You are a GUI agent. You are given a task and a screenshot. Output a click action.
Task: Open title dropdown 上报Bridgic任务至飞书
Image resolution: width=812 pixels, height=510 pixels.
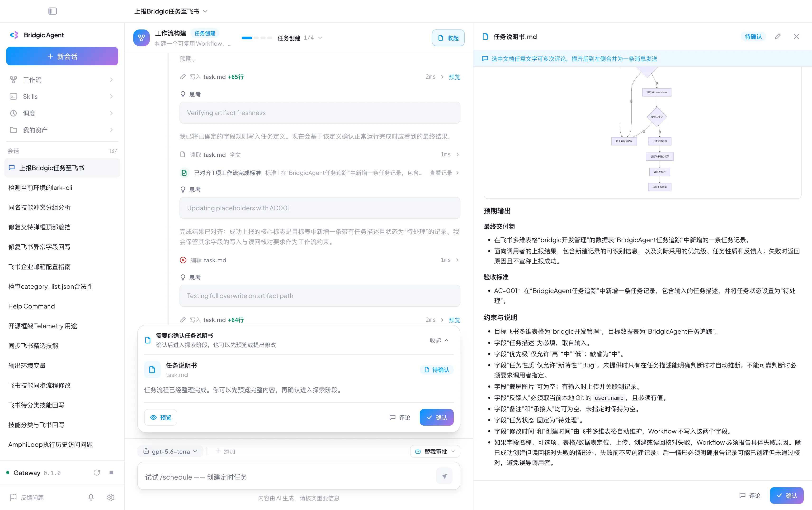coord(171,11)
